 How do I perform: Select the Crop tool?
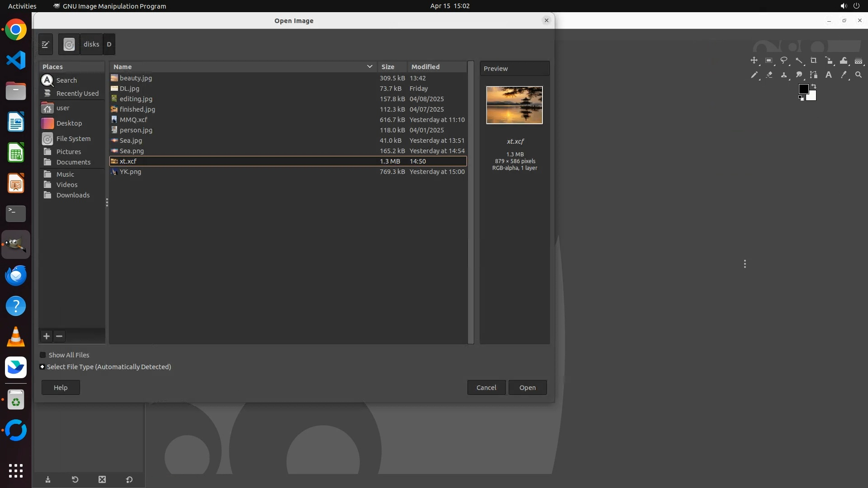click(814, 61)
